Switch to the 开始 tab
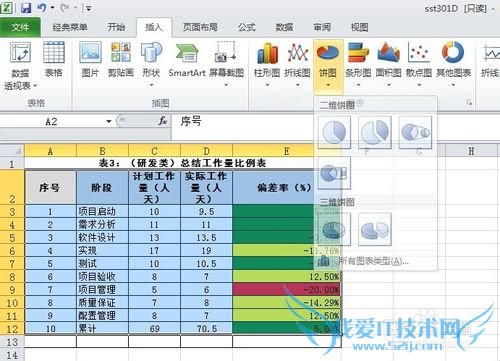This screenshot has height=361, width=500. pyautogui.click(x=116, y=27)
